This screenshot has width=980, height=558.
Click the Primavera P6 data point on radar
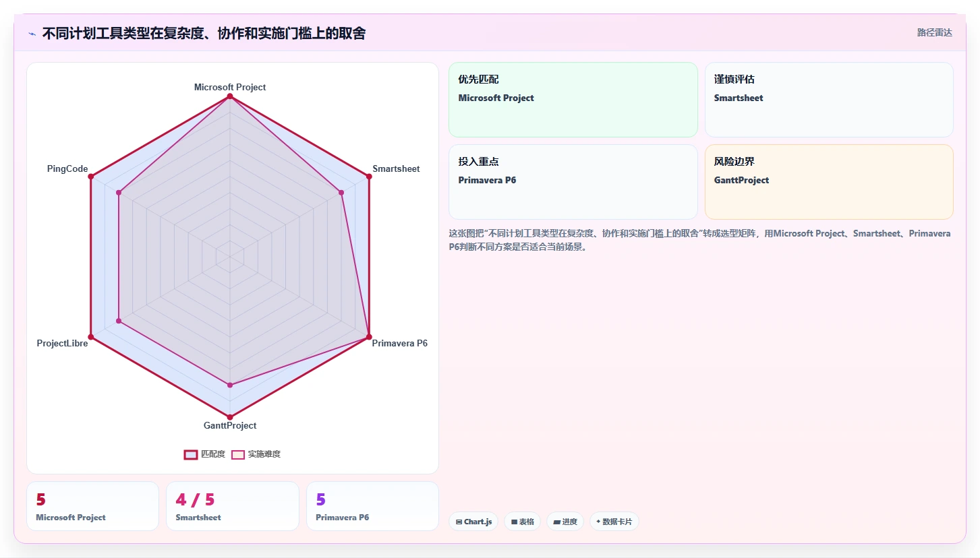pyautogui.click(x=369, y=336)
